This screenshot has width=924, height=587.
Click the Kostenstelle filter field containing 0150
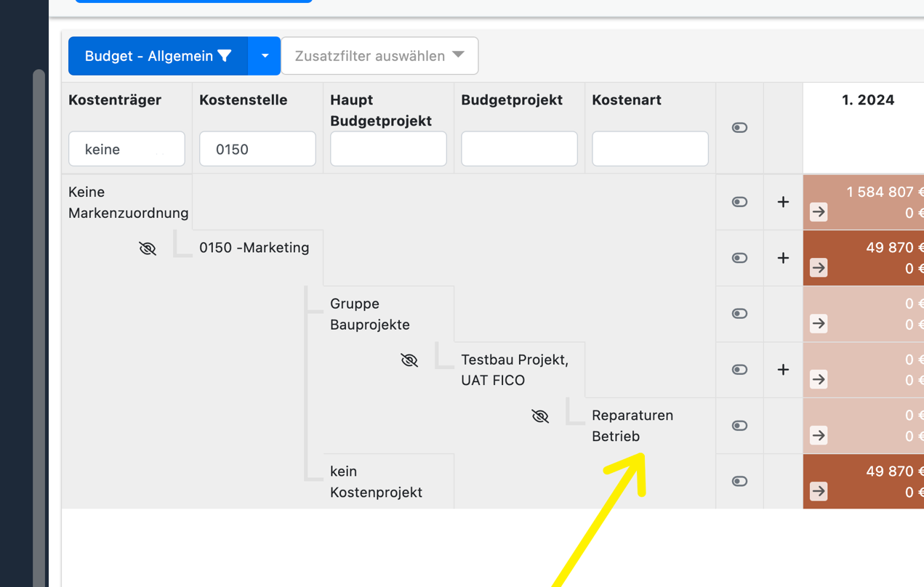tap(257, 148)
